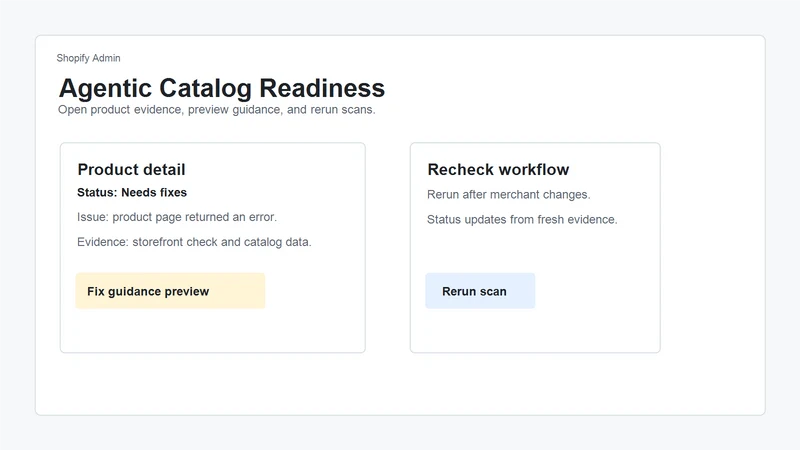Viewport: 800px width, 450px height.
Task: Select the Recheck workflow card title
Action: click(498, 169)
